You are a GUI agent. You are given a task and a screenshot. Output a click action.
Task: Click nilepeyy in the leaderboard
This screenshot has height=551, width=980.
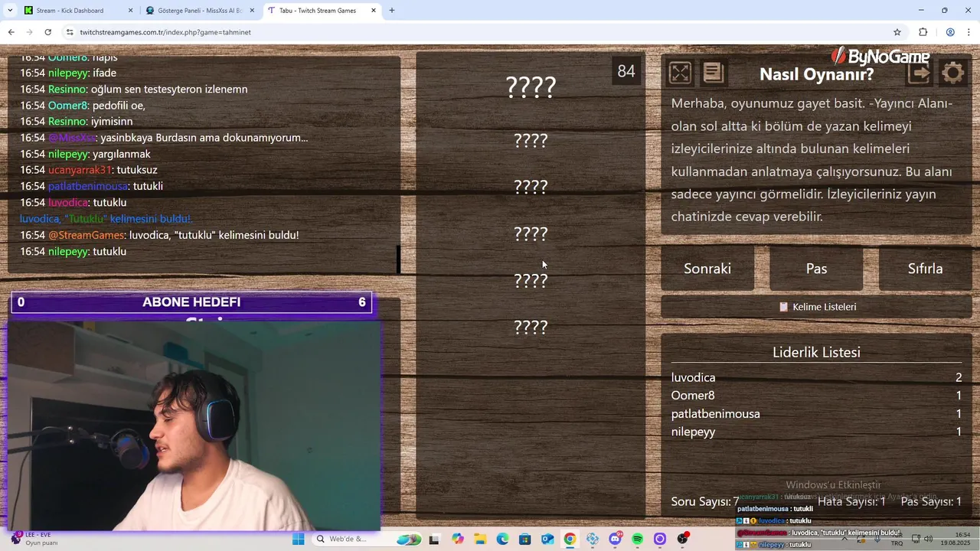coord(693,432)
